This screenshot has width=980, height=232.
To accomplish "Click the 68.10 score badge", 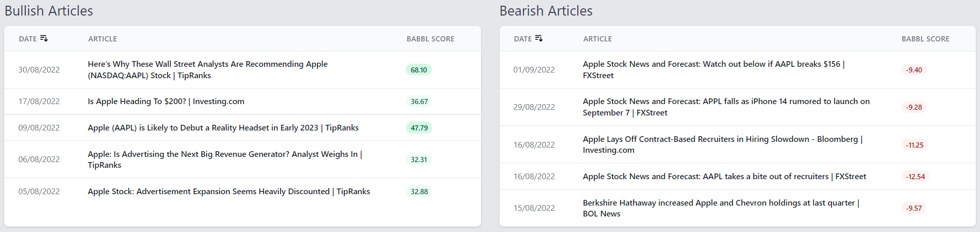I will (419, 70).
